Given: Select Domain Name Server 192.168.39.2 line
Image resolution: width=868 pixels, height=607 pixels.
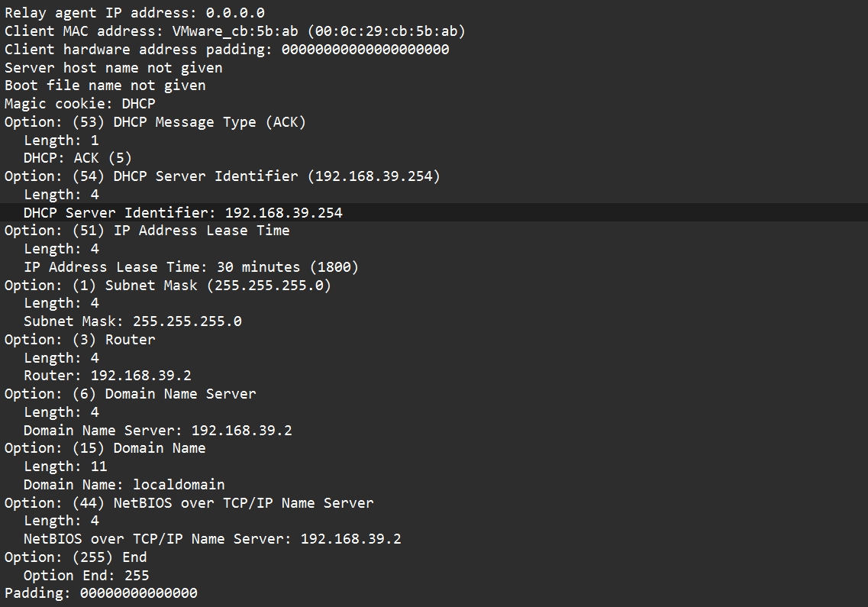Looking at the screenshot, I should click(158, 431).
